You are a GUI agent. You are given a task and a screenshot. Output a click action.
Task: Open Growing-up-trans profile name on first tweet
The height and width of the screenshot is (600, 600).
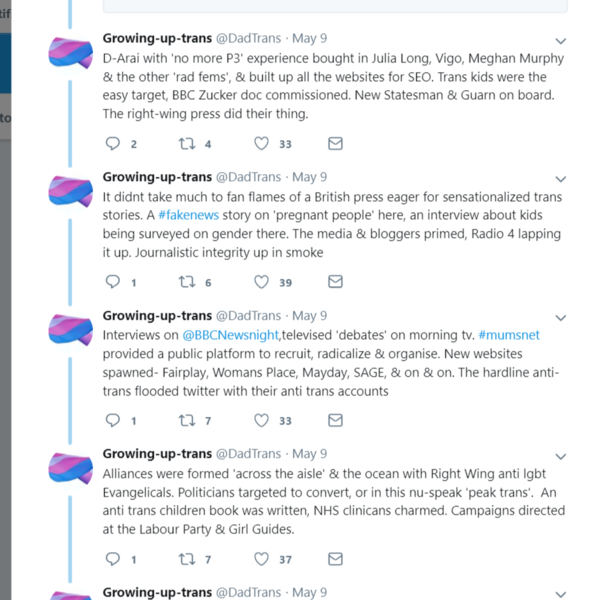tap(157, 38)
